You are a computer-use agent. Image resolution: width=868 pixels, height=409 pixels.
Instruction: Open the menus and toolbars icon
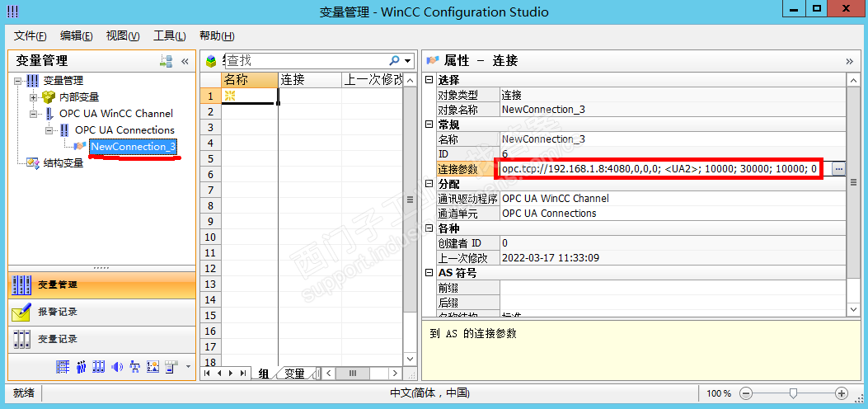tap(171, 366)
